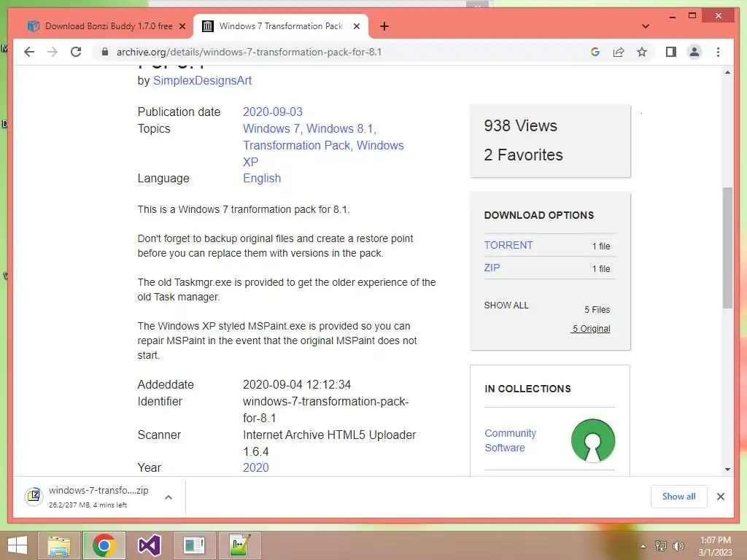Close the Windows 7 Transformation Pack tab
This screenshot has width=747, height=560.
(356, 27)
